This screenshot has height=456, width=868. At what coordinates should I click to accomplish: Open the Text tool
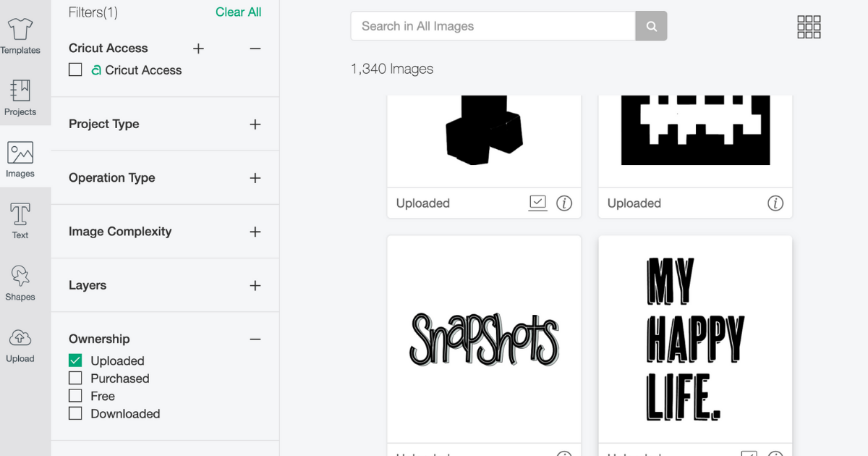click(x=20, y=221)
